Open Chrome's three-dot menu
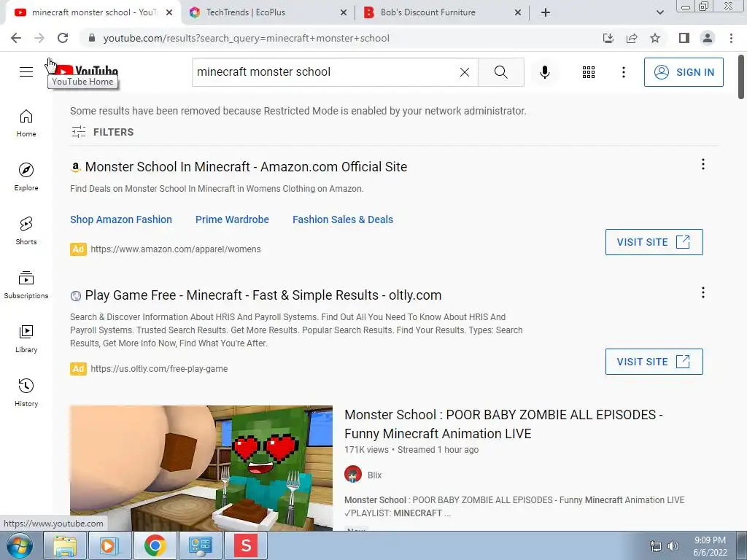Image resolution: width=747 pixels, height=560 pixels. (x=731, y=38)
